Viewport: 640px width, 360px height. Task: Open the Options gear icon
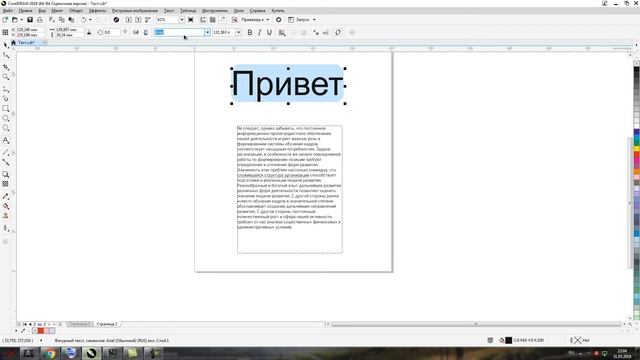pyautogui.click(x=279, y=20)
